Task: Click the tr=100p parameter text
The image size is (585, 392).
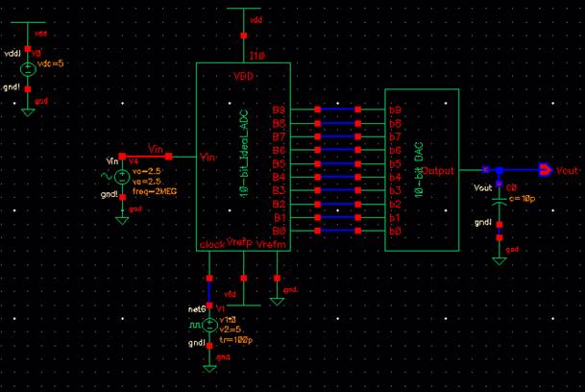Action: tap(235, 340)
